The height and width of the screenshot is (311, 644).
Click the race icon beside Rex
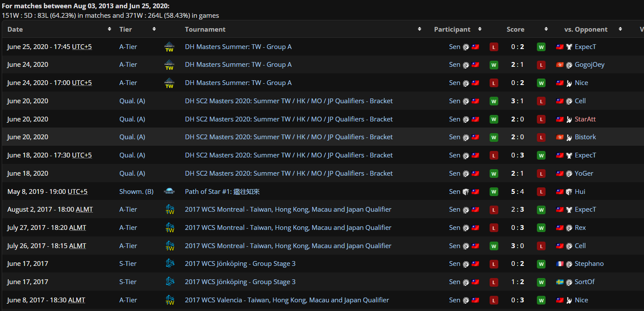click(569, 228)
